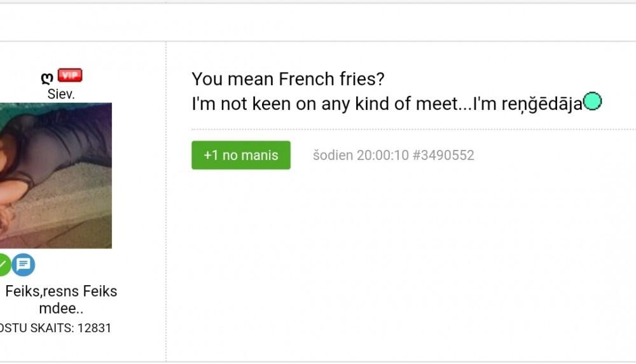
Task: Open the blue chat message icon
Action: pyautogui.click(x=24, y=264)
